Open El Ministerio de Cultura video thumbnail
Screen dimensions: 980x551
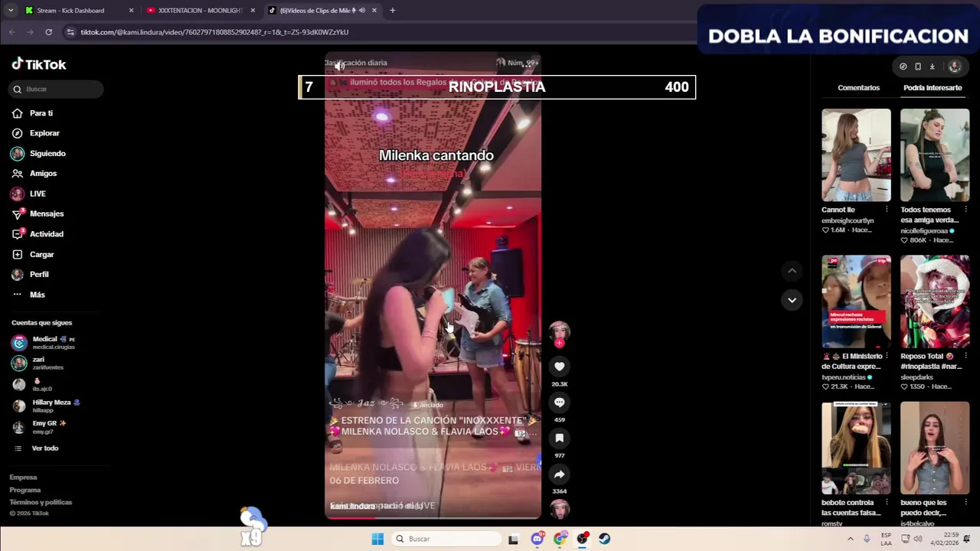click(x=856, y=302)
